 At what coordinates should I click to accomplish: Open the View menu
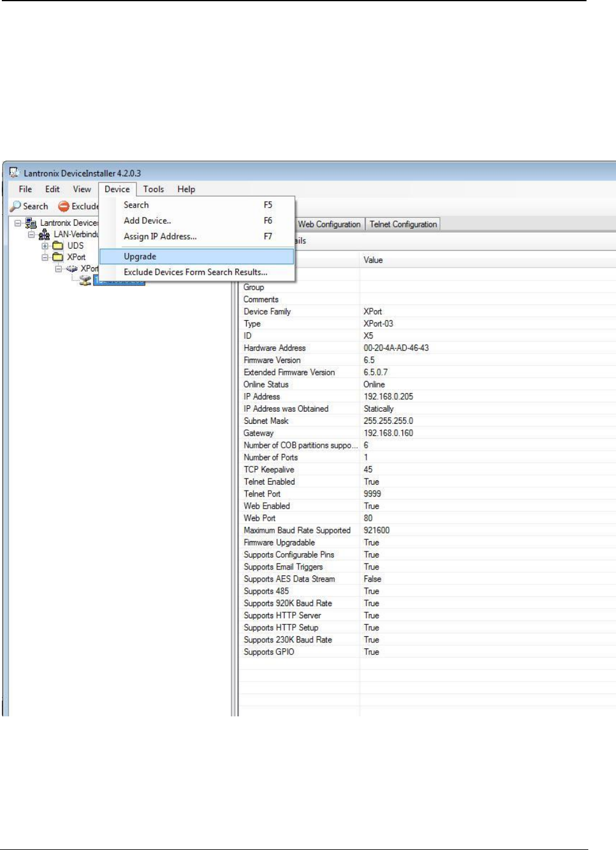(x=82, y=189)
